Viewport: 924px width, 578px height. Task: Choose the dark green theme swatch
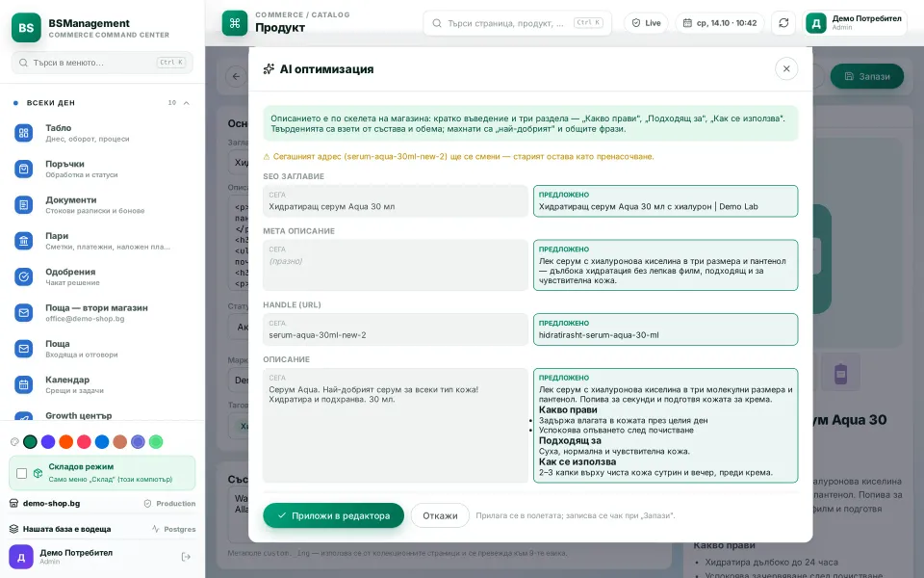coord(30,442)
